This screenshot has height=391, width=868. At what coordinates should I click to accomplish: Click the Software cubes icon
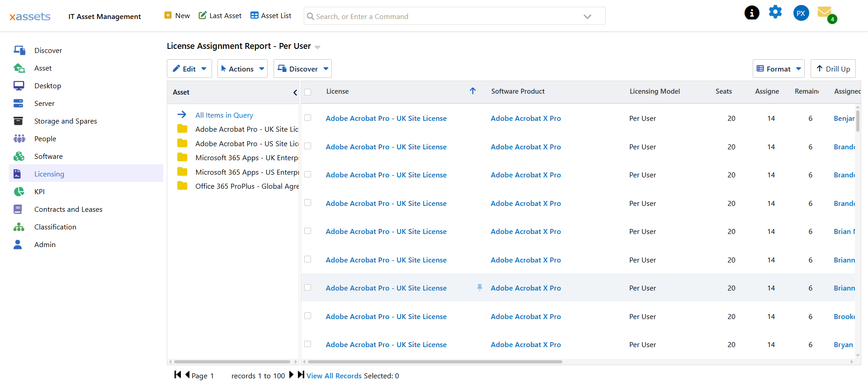[19, 156]
